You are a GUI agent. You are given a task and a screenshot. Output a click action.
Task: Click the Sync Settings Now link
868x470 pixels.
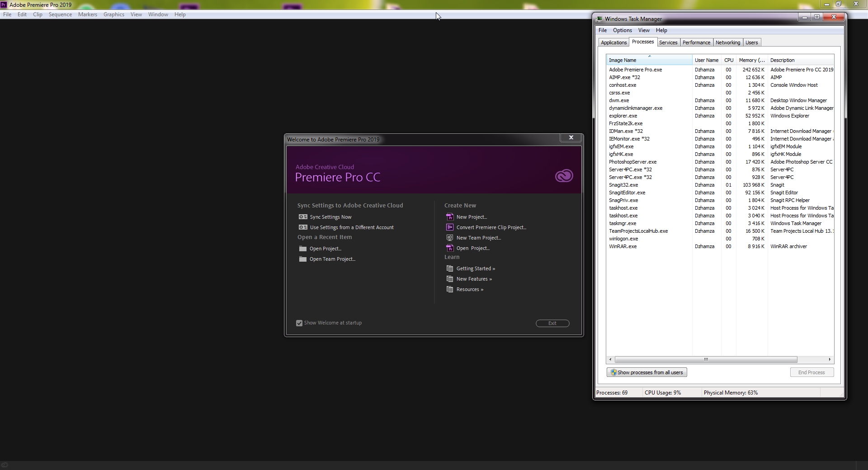tap(330, 217)
